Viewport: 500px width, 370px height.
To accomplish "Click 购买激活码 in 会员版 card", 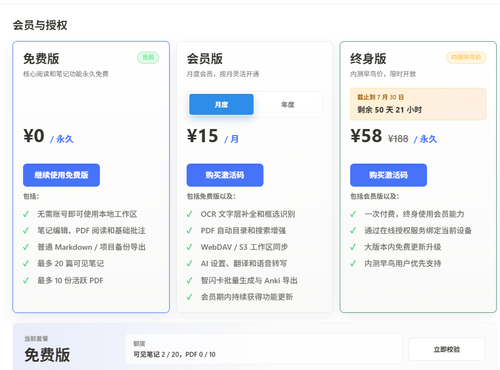I will pyautogui.click(x=225, y=175).
